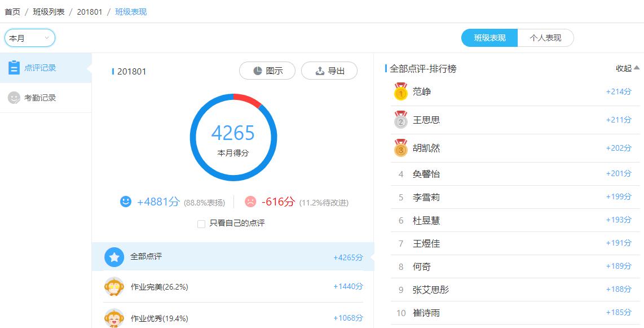Click the gold medal icon next to 范峥
Image resolution: width=644 pixels, height=328 pixels.
point(402,91)
